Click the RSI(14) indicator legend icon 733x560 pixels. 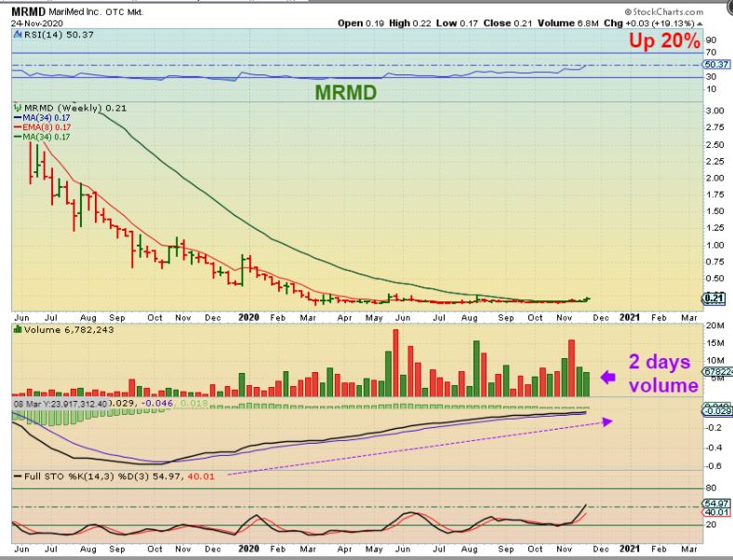click(18, 34)
